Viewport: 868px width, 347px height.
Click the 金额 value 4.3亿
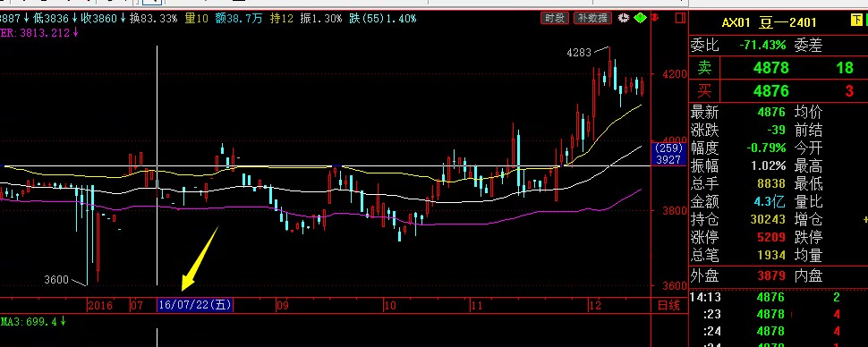click(x=770, y=201)
